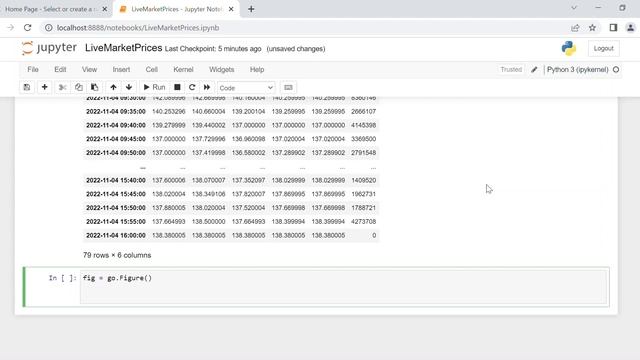Click the 2022-11-04 15:40:00 row index
Image resolution: width=640 pixels, height=360 pixels.
tap(116, 180)
